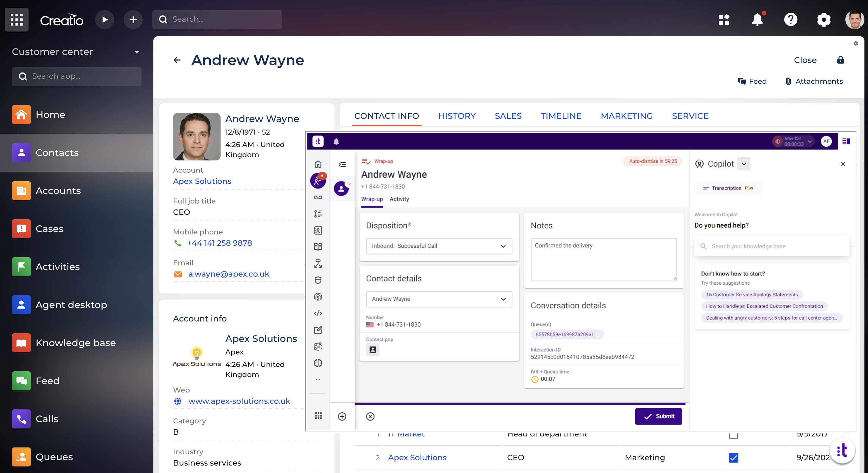Image resolution: width=868 pixels, height=473 pixels.
Task: Click the code brackets icon in Talkdesk rail
Action: pyautogui.click(x=318, y=313)
